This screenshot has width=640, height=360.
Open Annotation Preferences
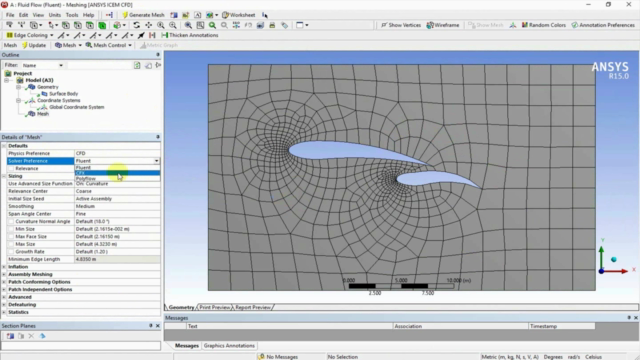click(603, 25)
